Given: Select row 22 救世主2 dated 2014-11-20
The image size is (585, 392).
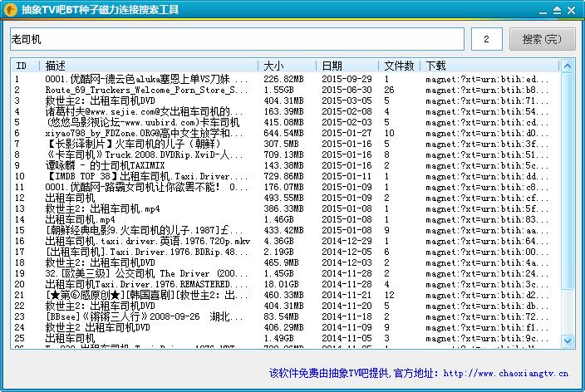Looking at the screenshot, I should tap(285, 306).
